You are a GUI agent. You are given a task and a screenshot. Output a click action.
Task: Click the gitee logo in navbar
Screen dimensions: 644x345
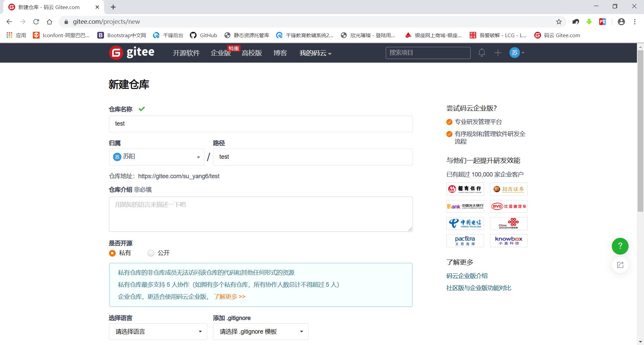[x=132, y=53]
